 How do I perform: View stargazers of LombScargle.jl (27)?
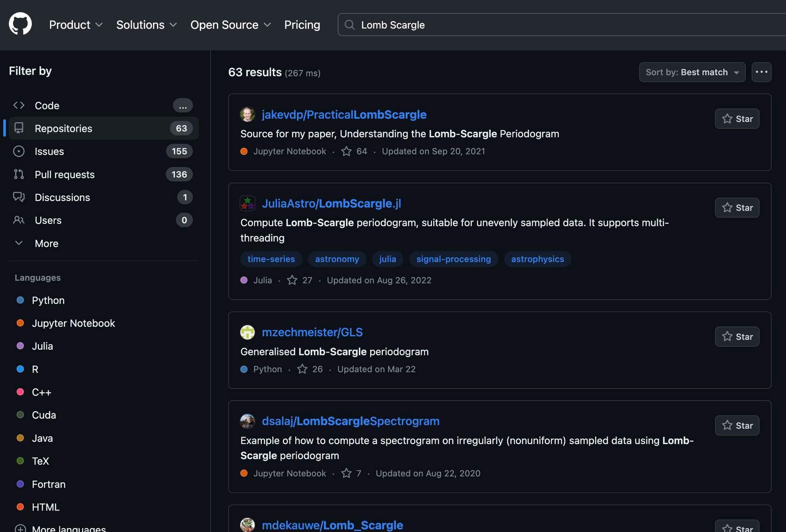click(299, 280)
